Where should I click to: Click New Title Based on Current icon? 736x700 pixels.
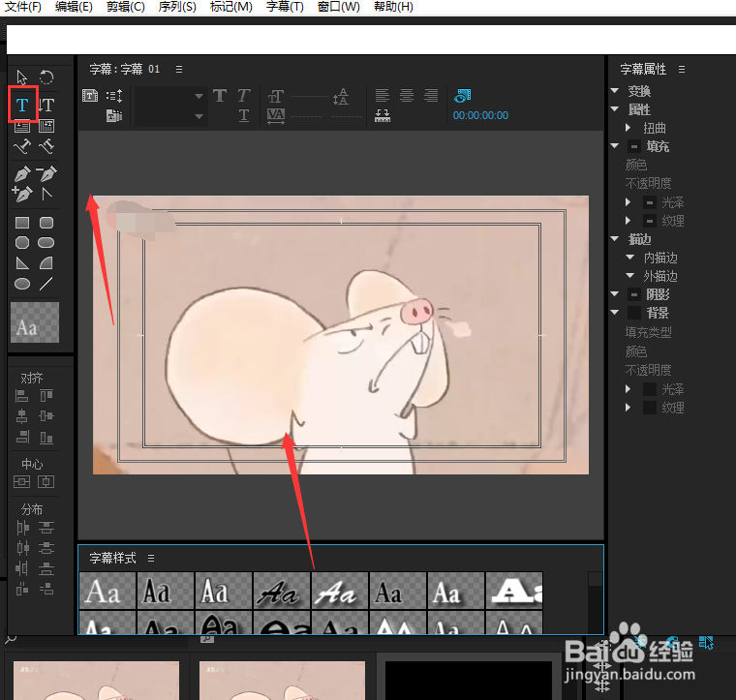[x=90, y=96]
